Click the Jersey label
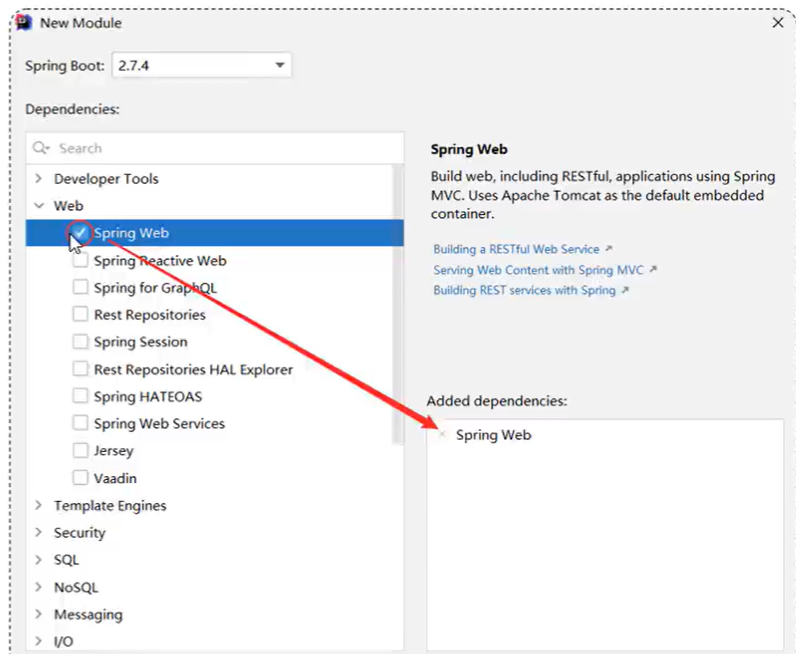Screen dimensions: 796x654 pos(114,451)
